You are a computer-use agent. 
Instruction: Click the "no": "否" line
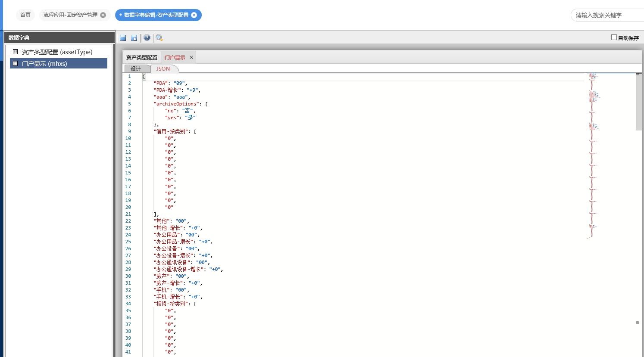click(180, 111)
